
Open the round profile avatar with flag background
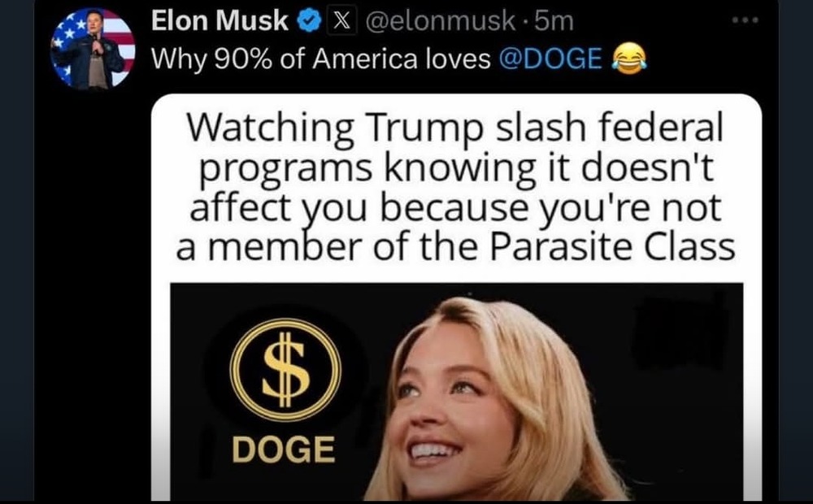93,49
